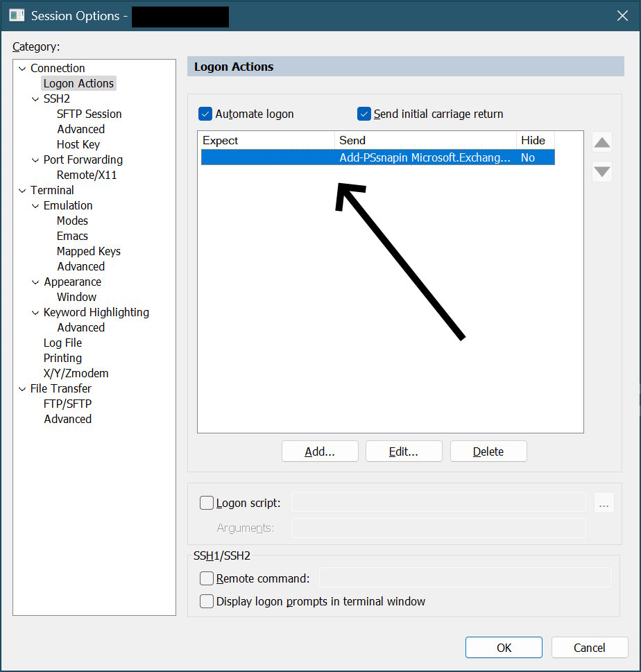The width and height of the screenshot is (641, 672).
Task: Collapse the Terminal category chevron
Action: click(x=22, y=191)
